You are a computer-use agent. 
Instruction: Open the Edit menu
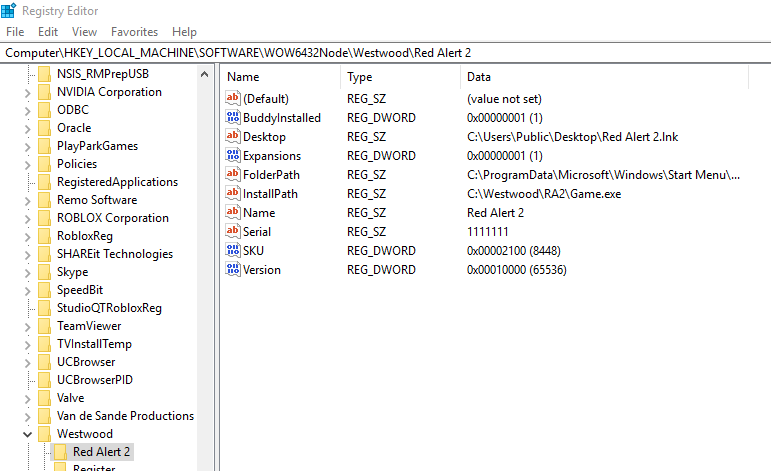pyautogui.click(x=48, y=32)
